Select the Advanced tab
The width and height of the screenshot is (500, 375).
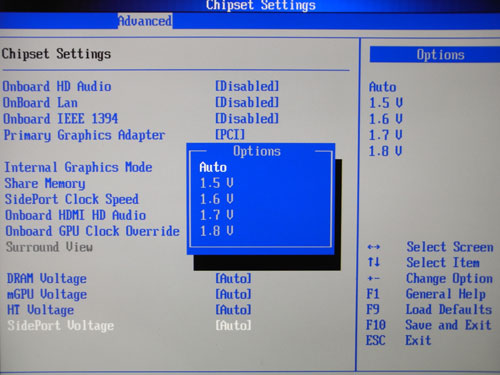[145, 21]
